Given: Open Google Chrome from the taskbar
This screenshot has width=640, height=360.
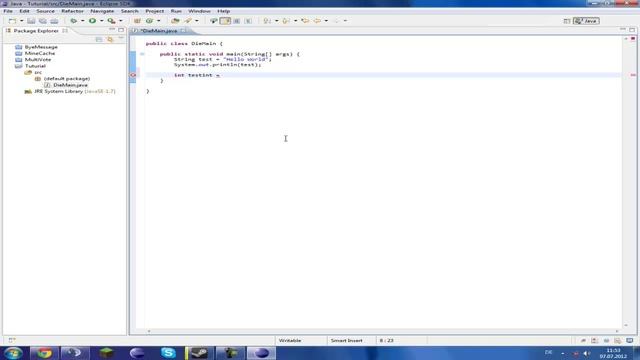Looking at the screenshot, I should coord(44,353).
